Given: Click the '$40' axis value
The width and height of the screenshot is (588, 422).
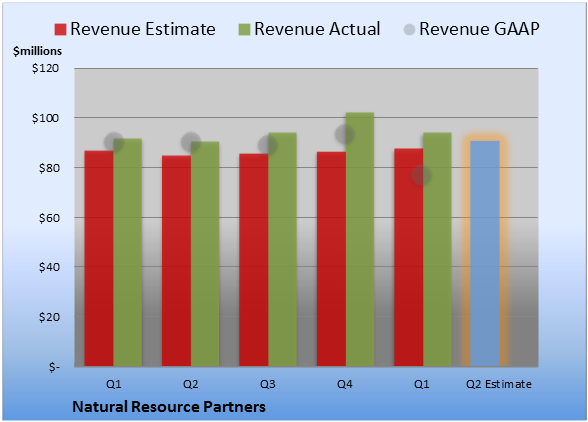Looking at the screenshot, I should click(49, 267).
